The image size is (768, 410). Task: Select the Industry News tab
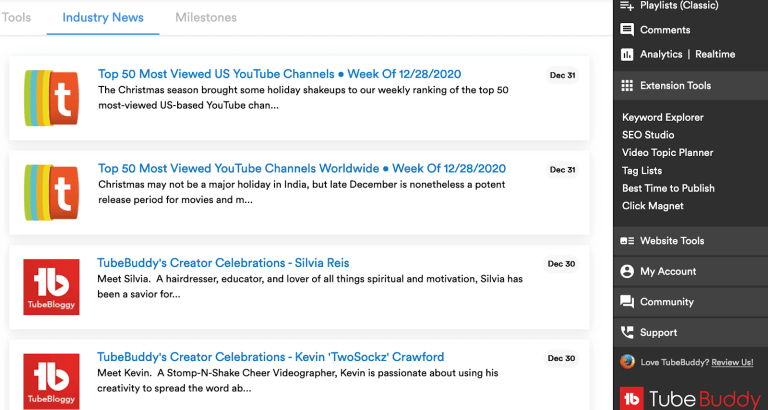pos(103,18)
